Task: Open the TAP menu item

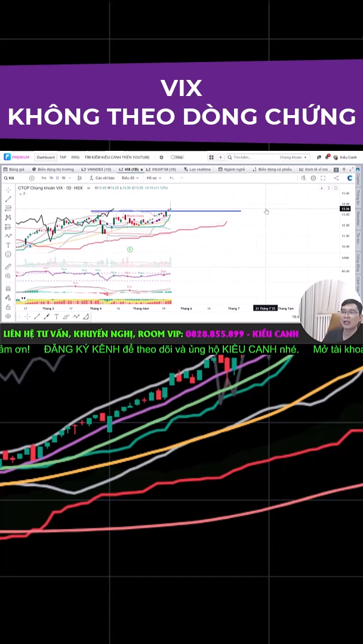Action: (63, 157)
